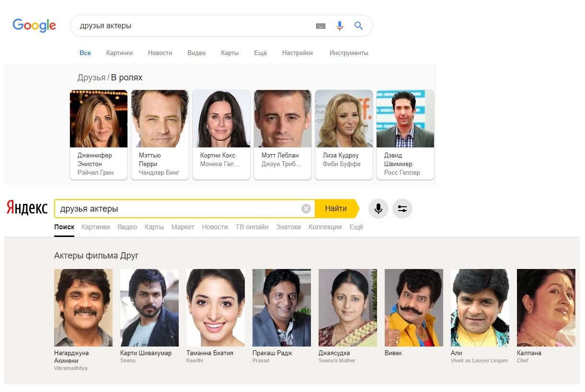Click the name Таманна Бхатия
Image resolution: width=585 pixels, height=392 pixels.
pos(210,353)
